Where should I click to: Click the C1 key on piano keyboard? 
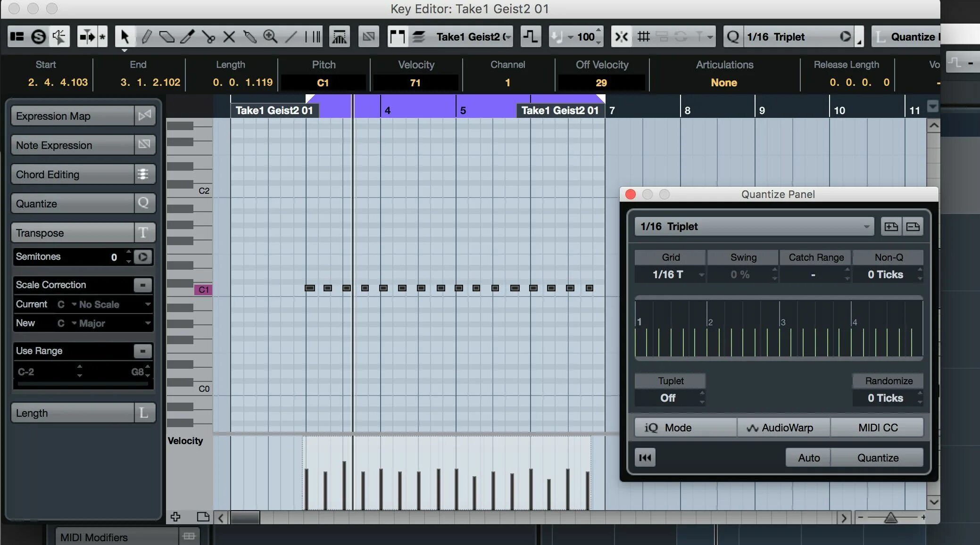coord(203,289)
